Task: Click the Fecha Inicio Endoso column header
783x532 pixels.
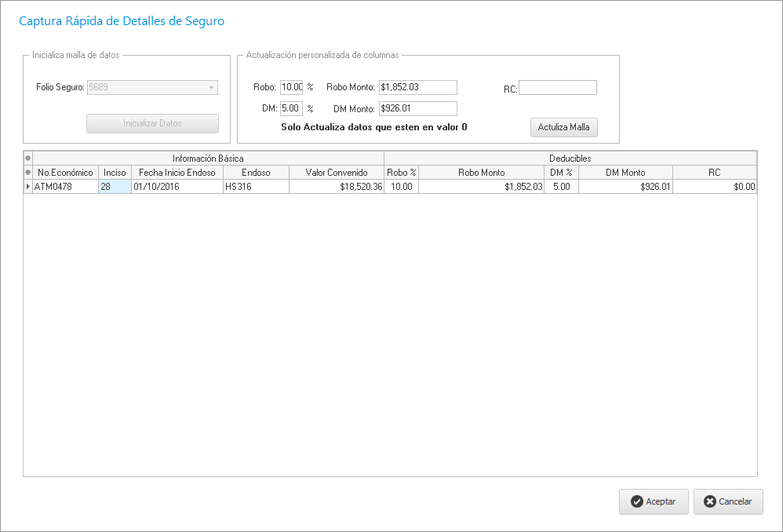Action: [x=177, y=172]
